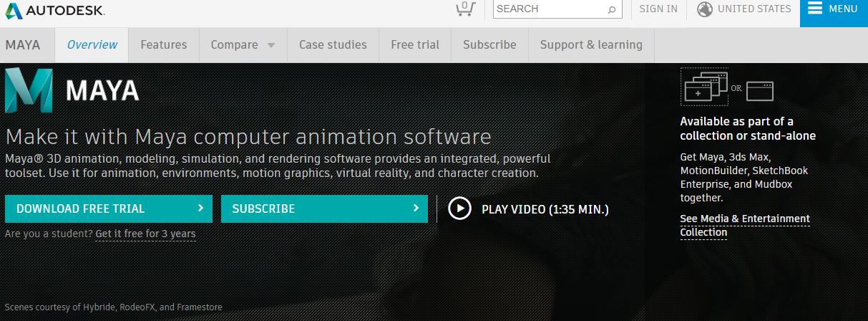Click the heading Make it with Maya
Screen dimensions: 868x321
click(248, 136)
